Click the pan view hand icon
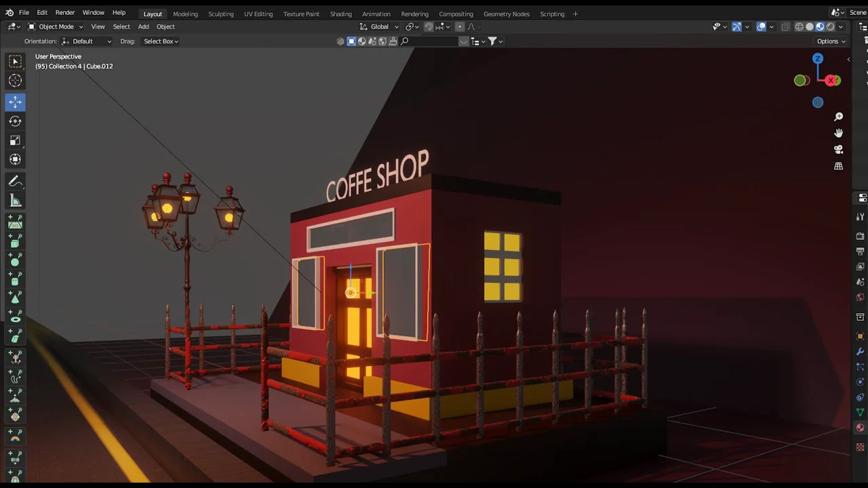The image size is (868, 488). (838, 133)
